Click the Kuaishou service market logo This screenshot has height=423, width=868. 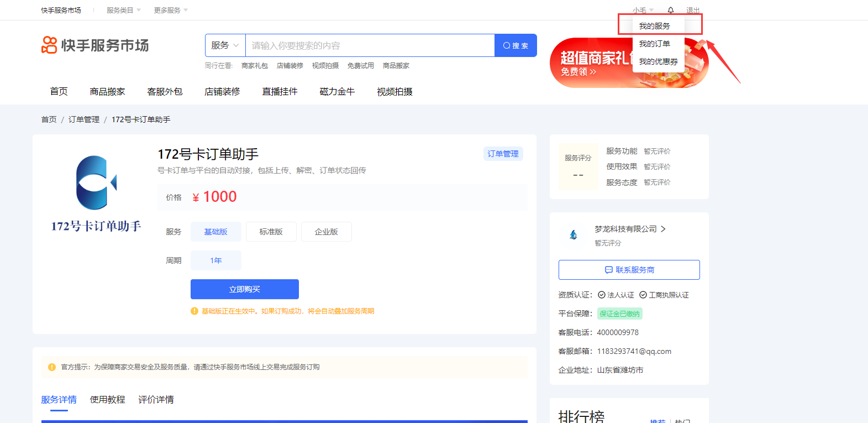pyautogui.click(x=95, y=45)
